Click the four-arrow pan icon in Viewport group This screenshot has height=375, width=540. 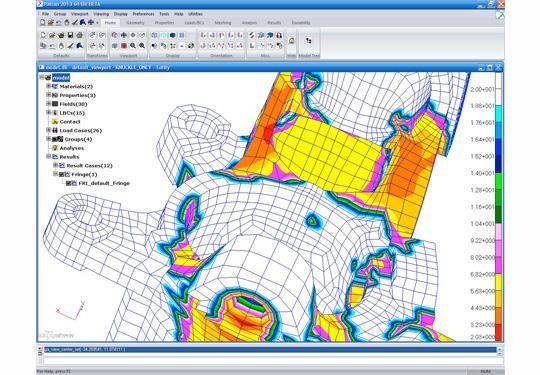click(x=124, y=35)
